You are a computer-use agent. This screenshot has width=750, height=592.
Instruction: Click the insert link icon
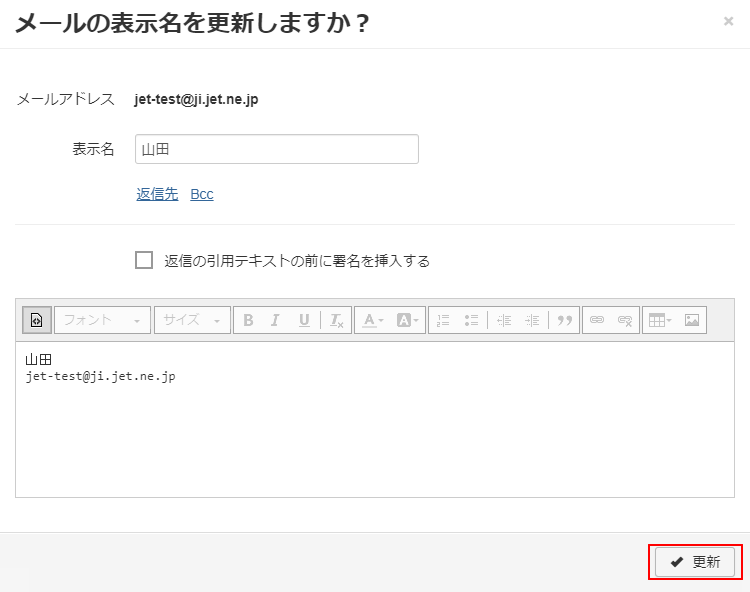[597, 320]
